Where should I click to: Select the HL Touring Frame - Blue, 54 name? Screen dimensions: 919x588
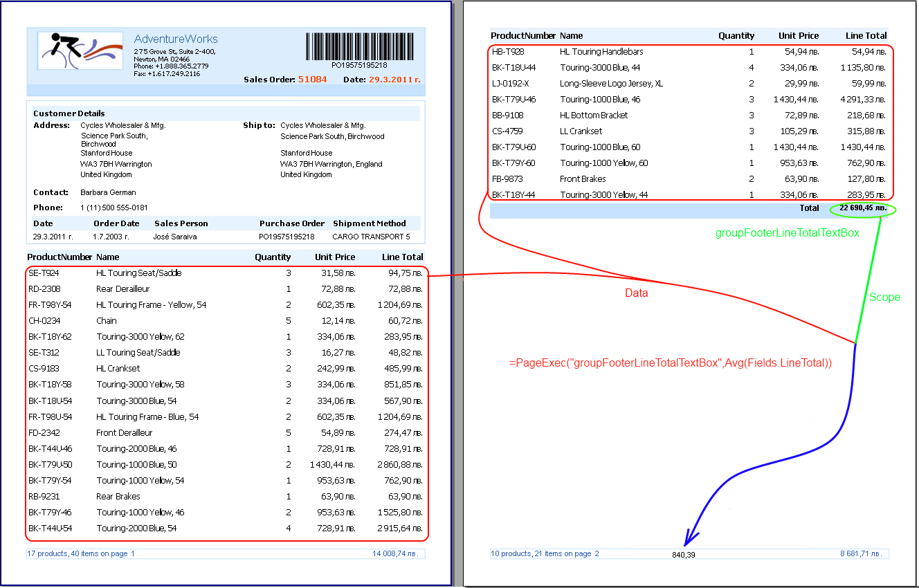click(147, 416)
